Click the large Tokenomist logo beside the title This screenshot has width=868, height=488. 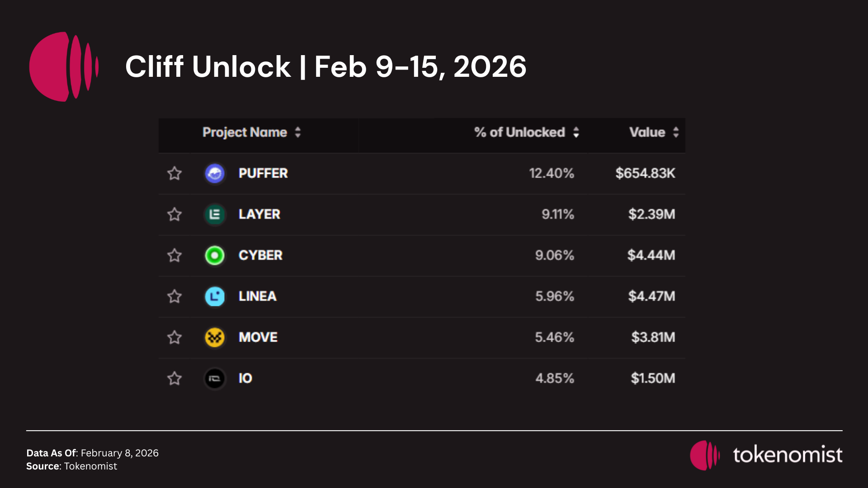click(64, 66)
